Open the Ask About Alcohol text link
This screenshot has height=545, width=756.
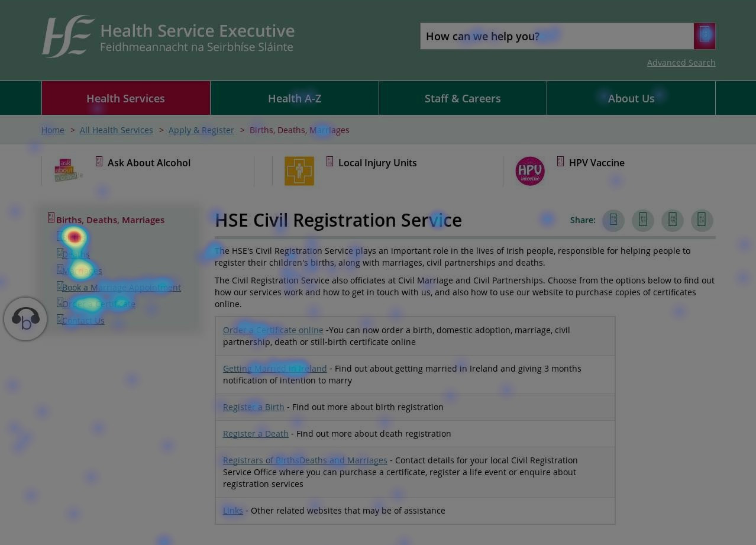click(149, 163)
